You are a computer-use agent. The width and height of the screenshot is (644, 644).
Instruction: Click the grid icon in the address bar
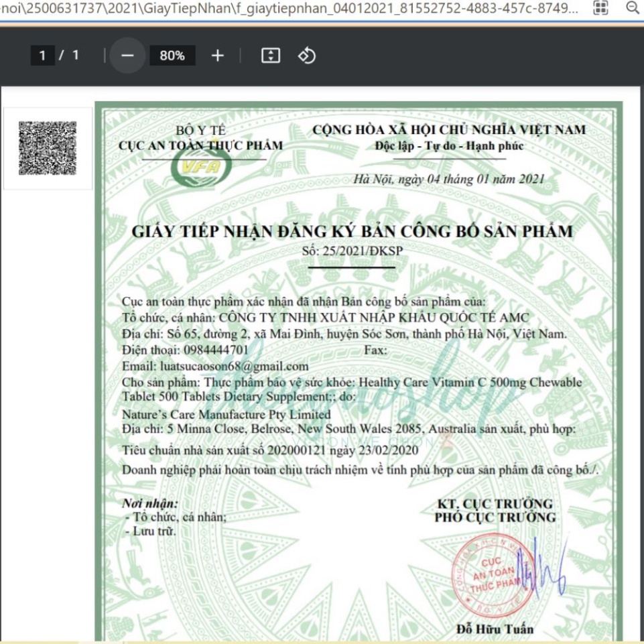pos(601,8)
